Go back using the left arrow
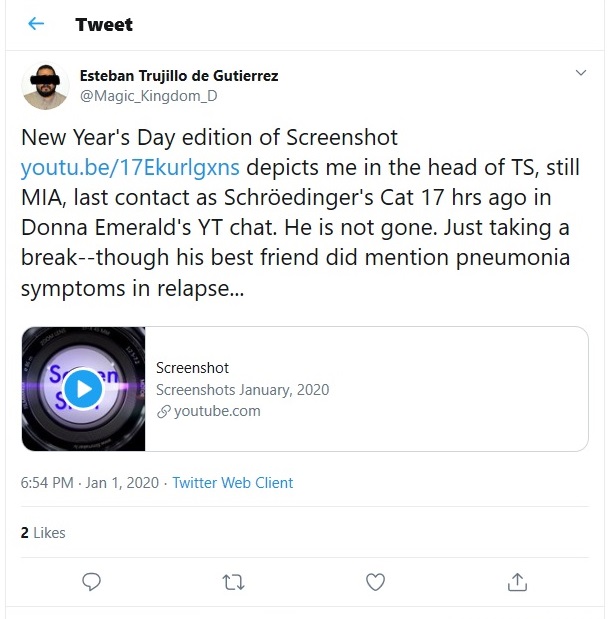 pyautogui.click(x=36, y=24)
